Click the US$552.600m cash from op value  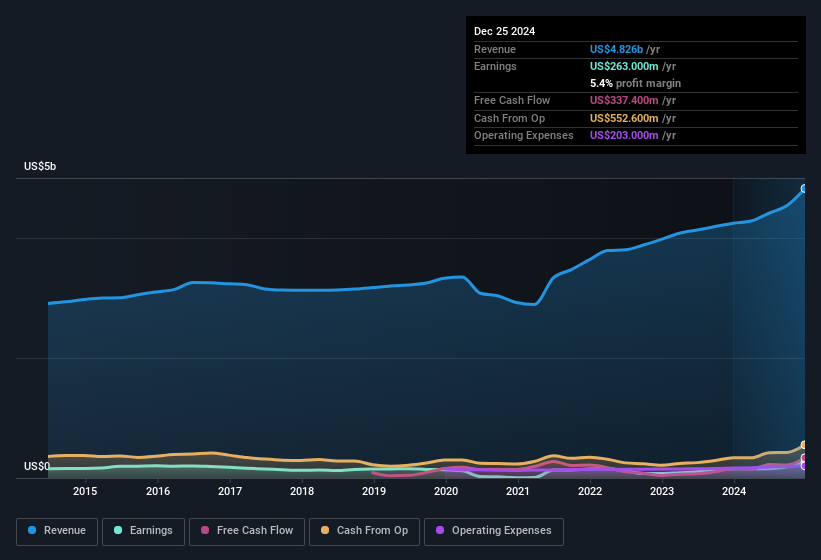(x=624, y=118)
